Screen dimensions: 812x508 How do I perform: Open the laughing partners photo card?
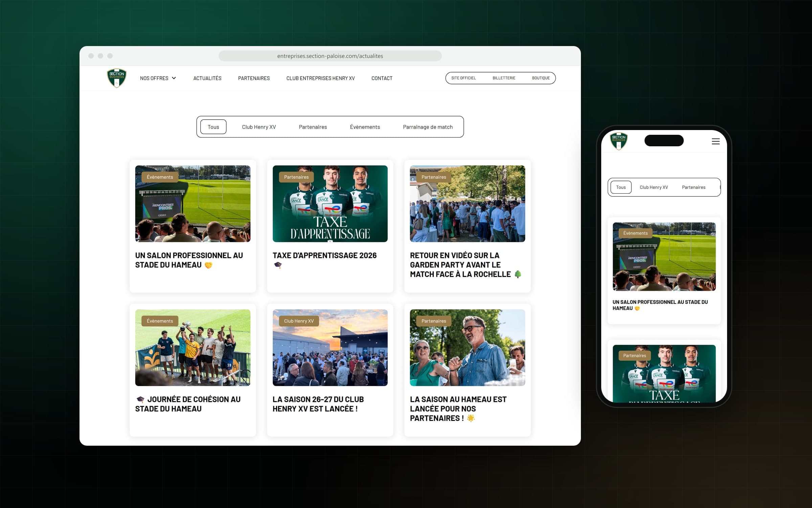[x=467, y=347]
